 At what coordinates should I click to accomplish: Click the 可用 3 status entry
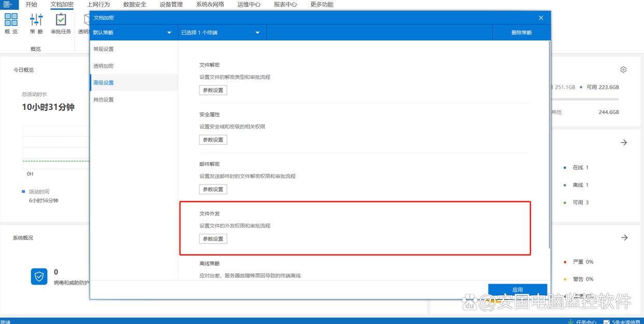tap(577, 203)
